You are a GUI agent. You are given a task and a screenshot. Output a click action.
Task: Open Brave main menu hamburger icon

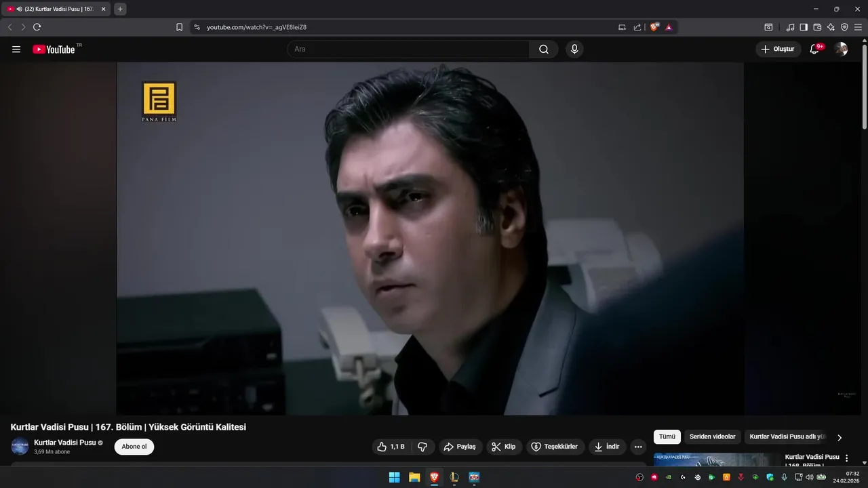858,27
